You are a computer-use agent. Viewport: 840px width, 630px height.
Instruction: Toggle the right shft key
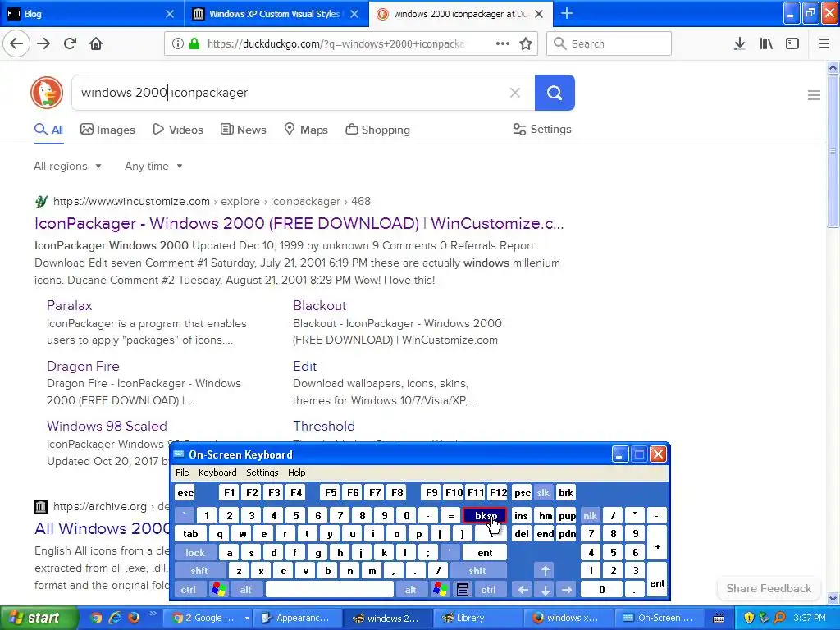[477, 571]
